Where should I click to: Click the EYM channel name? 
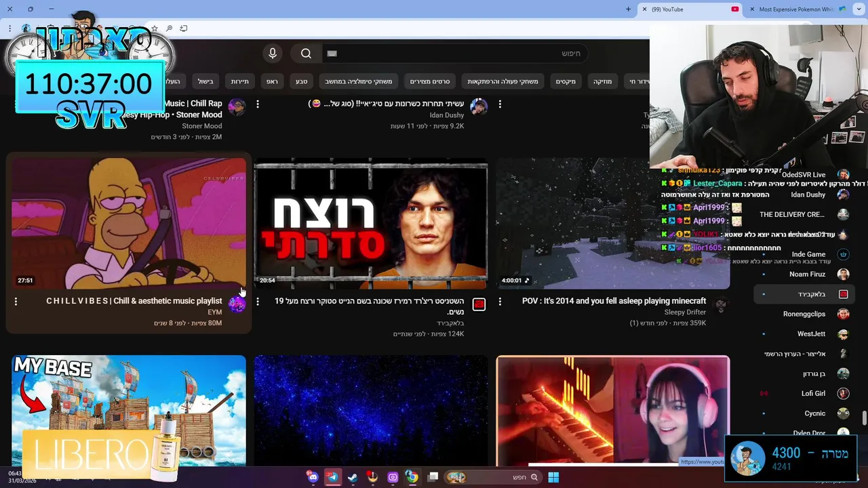click(x=215, y=312)
